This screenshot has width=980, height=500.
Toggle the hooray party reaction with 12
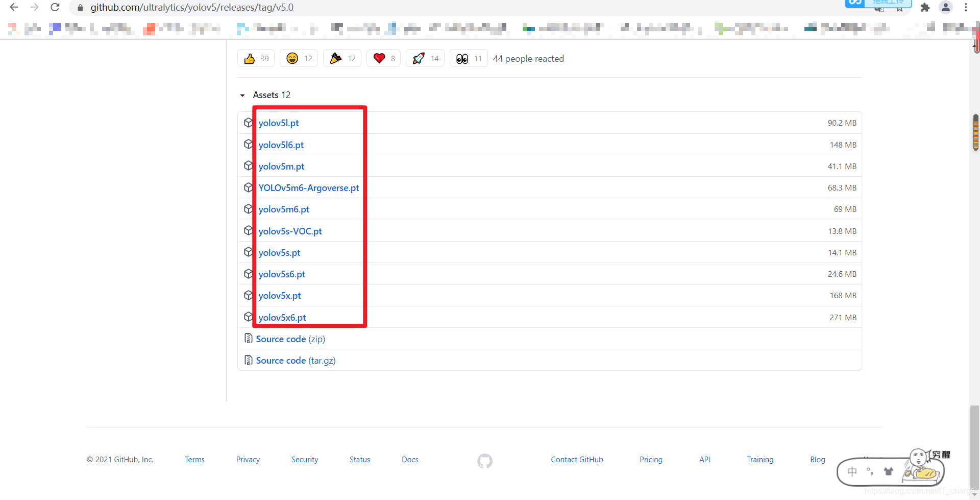(342, 58)
